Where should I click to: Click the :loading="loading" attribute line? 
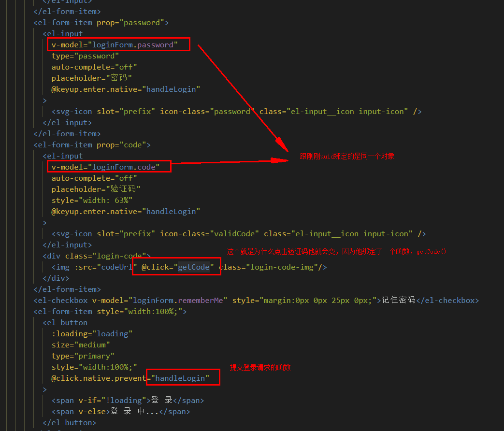(x=92, y=334)
